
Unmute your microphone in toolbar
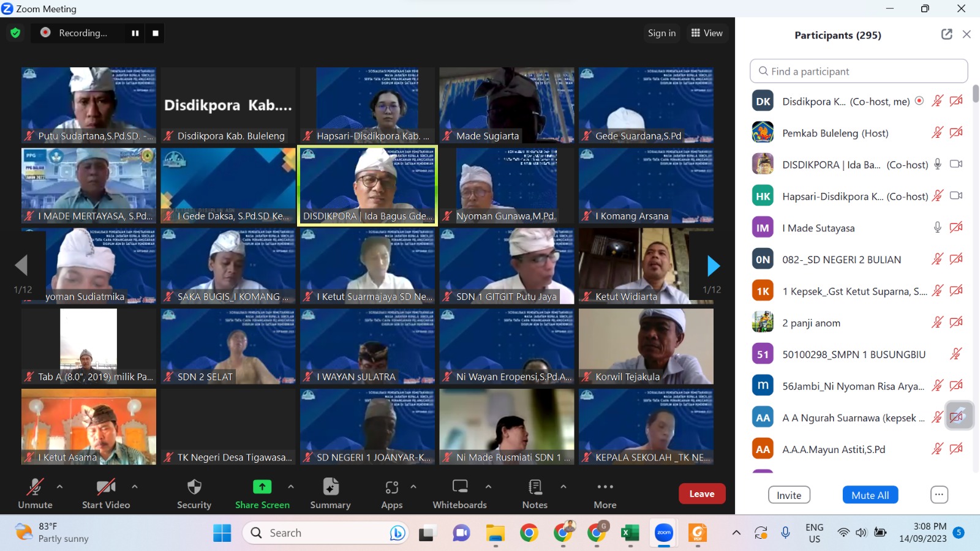click(35, 493)
